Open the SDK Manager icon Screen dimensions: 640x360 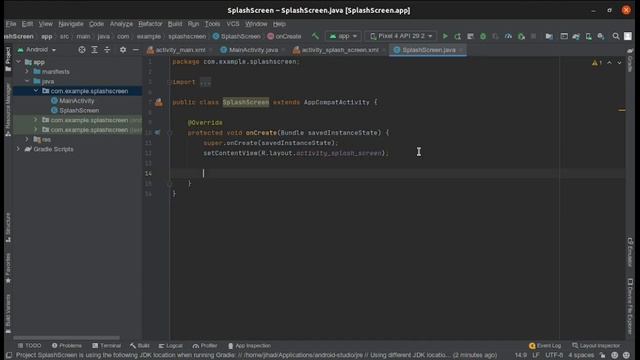601,36
